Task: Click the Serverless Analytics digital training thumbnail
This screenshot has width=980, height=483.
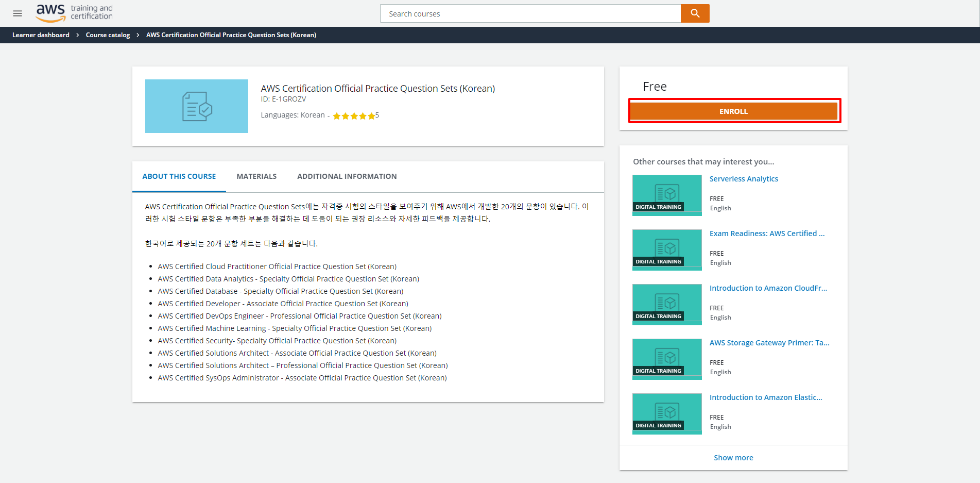Action: pyautogui.click(x=667, y=195)
